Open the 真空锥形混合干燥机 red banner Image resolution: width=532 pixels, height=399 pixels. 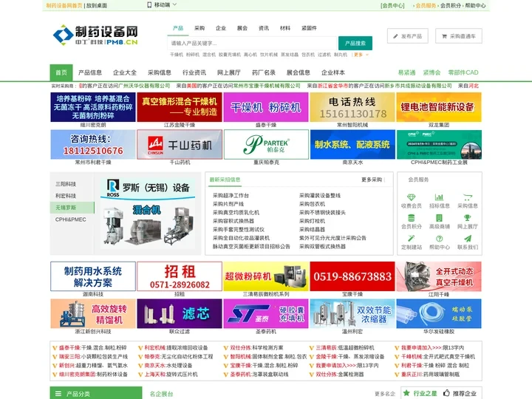click(x=180, y=107)
